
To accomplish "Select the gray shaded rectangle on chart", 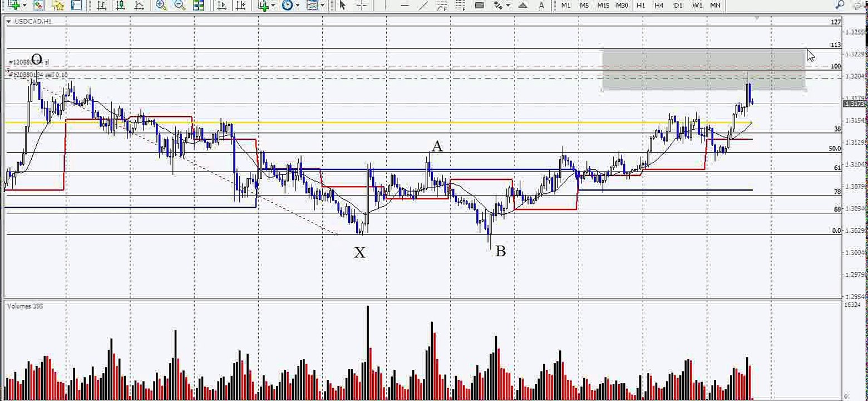I will click(704, 70).
